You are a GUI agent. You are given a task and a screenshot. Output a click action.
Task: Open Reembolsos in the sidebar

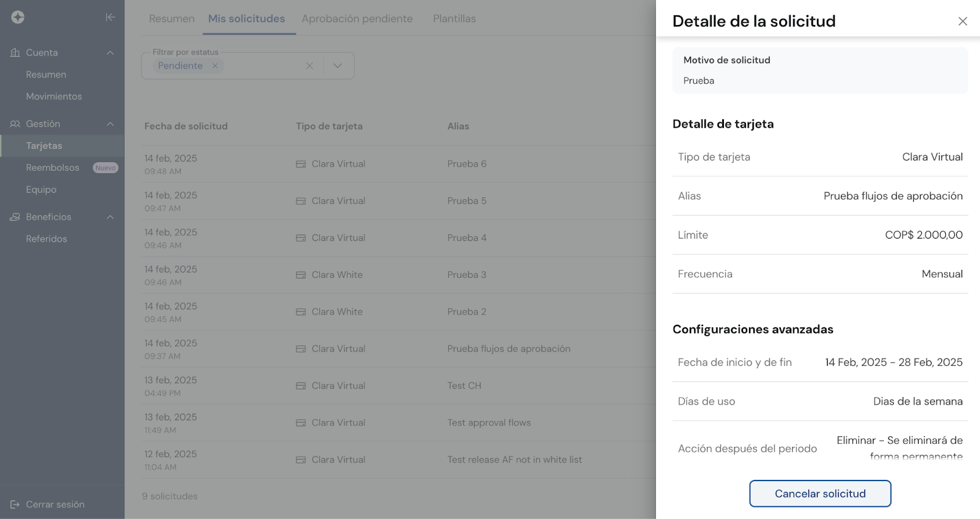tap(53, 168)
